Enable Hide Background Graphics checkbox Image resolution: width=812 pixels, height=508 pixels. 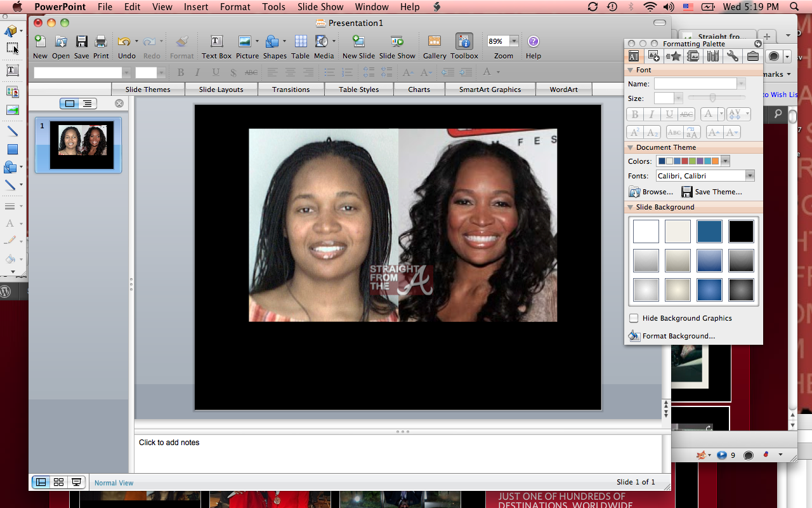pos(634,318)
